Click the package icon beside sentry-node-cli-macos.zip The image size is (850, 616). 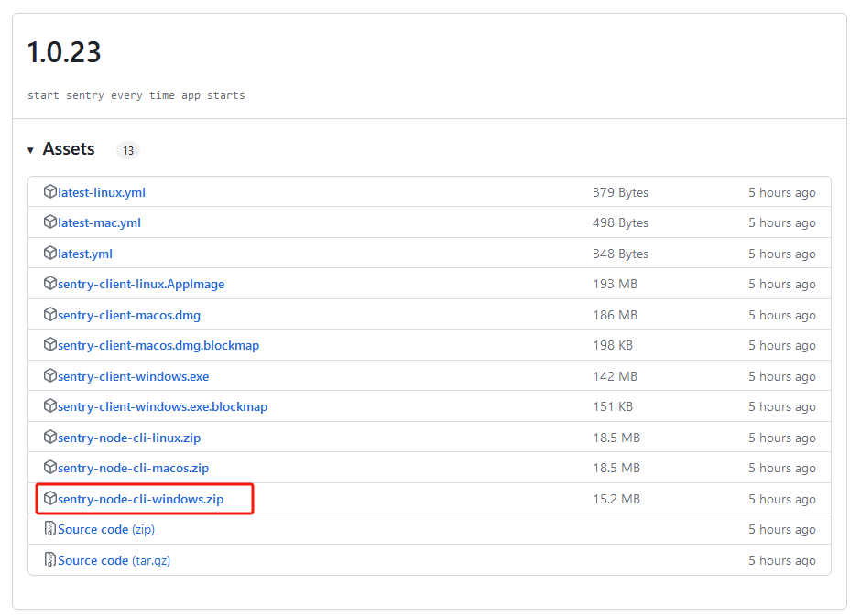[x=49, y=467]
